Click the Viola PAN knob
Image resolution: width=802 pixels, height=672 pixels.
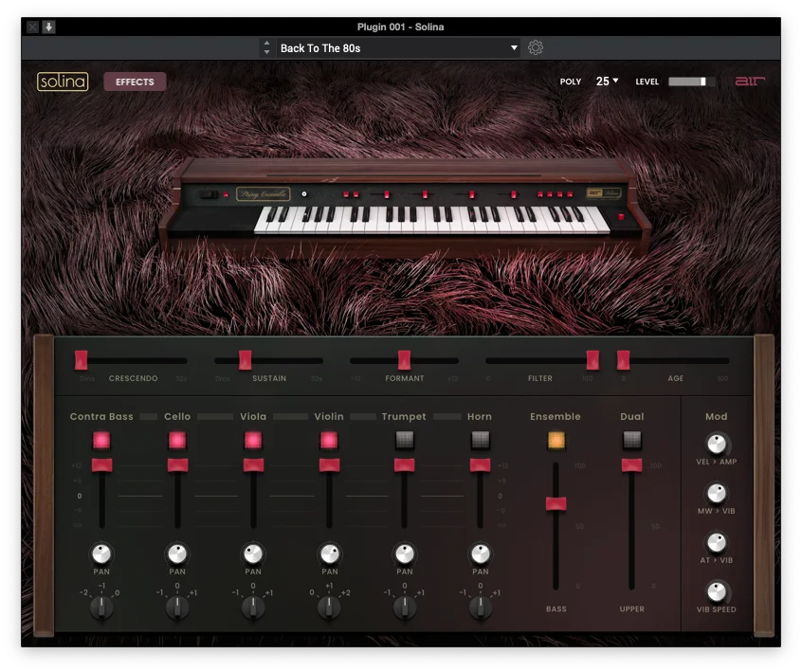coord(253,554)
